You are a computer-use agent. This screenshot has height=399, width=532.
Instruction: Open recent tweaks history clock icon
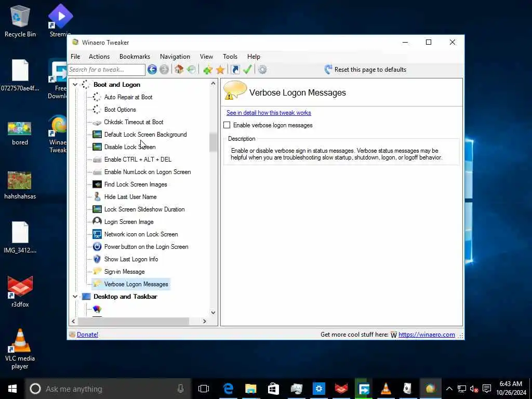click(x=191, y=70)
